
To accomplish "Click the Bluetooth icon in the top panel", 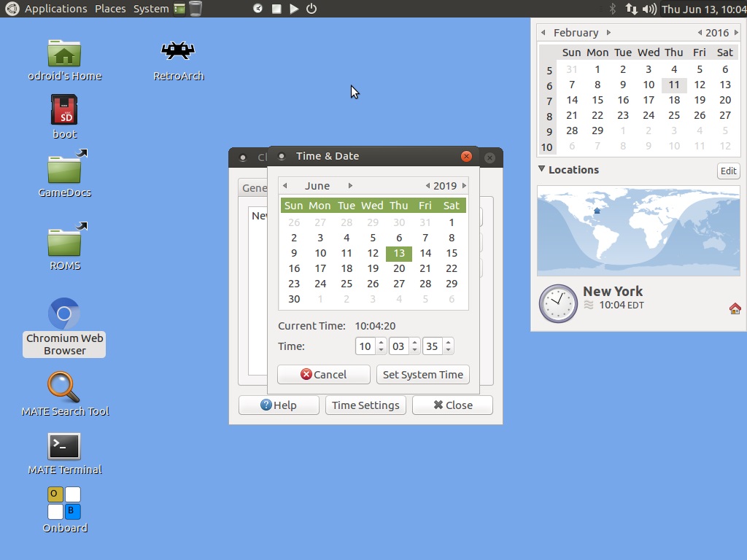I will pyautogui.click(x=613, y=9).
